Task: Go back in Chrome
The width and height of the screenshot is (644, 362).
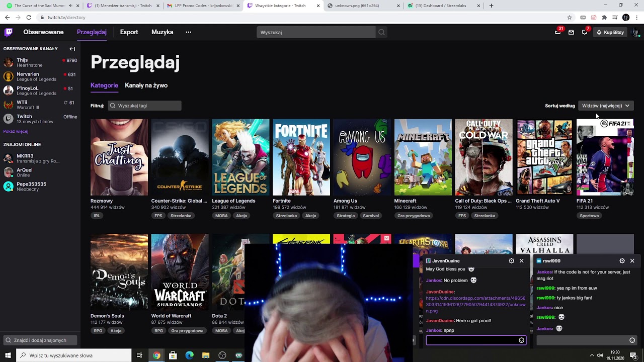Action: 7,17
